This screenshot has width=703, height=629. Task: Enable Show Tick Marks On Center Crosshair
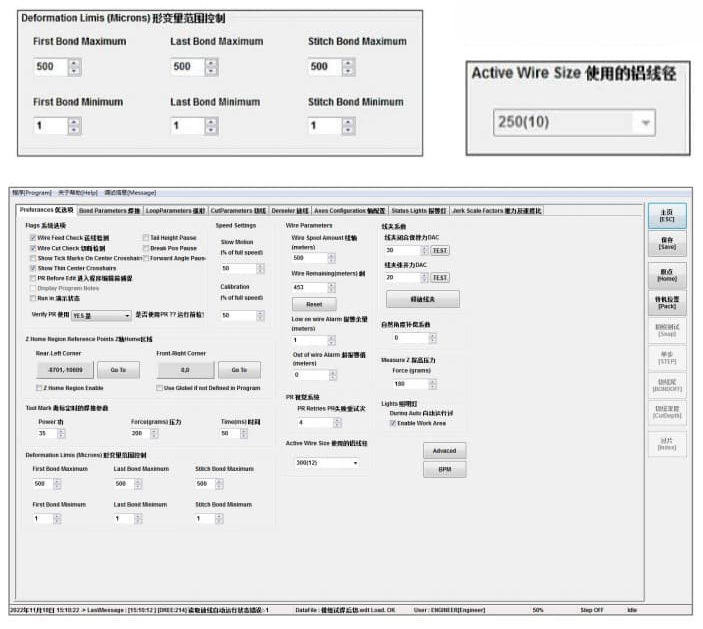click(x=33, y=258)
